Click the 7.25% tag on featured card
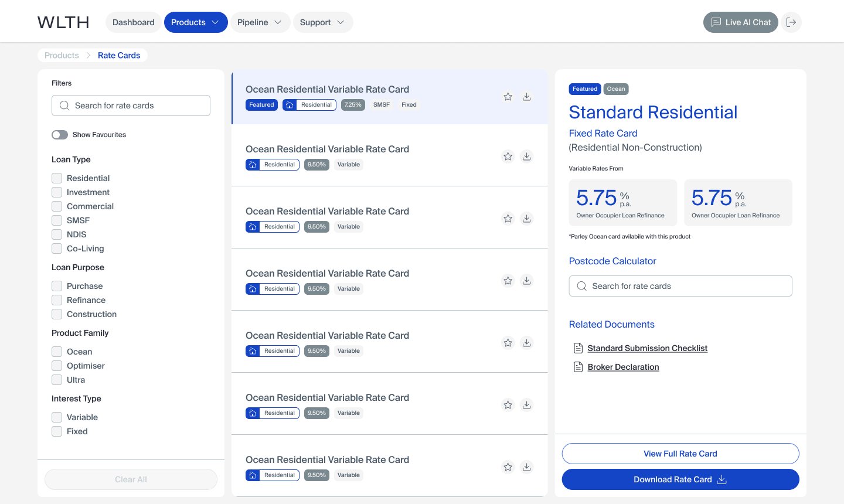 click(353, 105)
